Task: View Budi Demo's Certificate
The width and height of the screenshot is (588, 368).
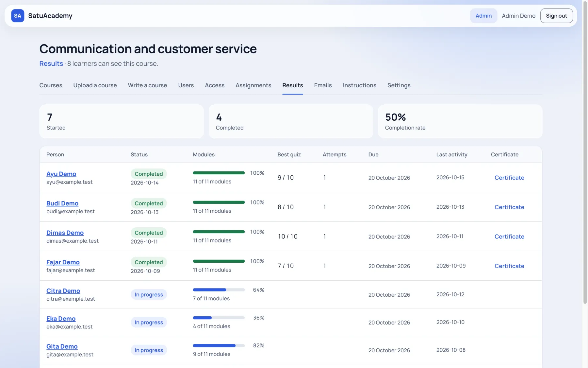Action: (509, 207)
